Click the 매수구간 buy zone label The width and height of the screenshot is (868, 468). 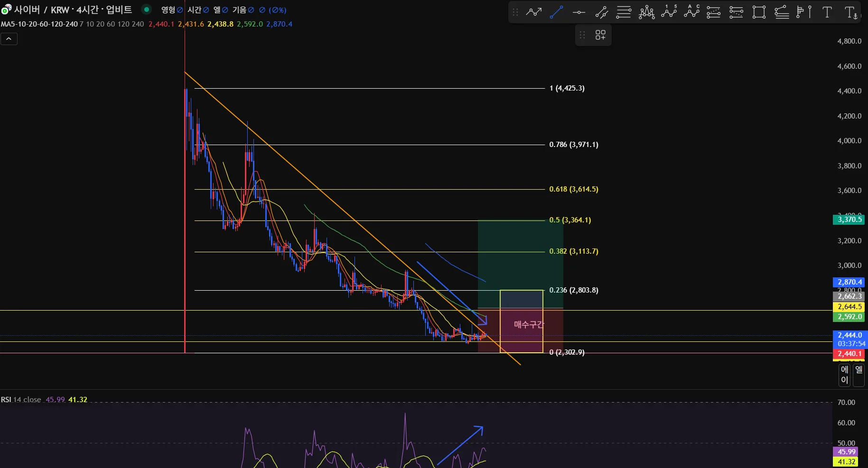(529, 325)
